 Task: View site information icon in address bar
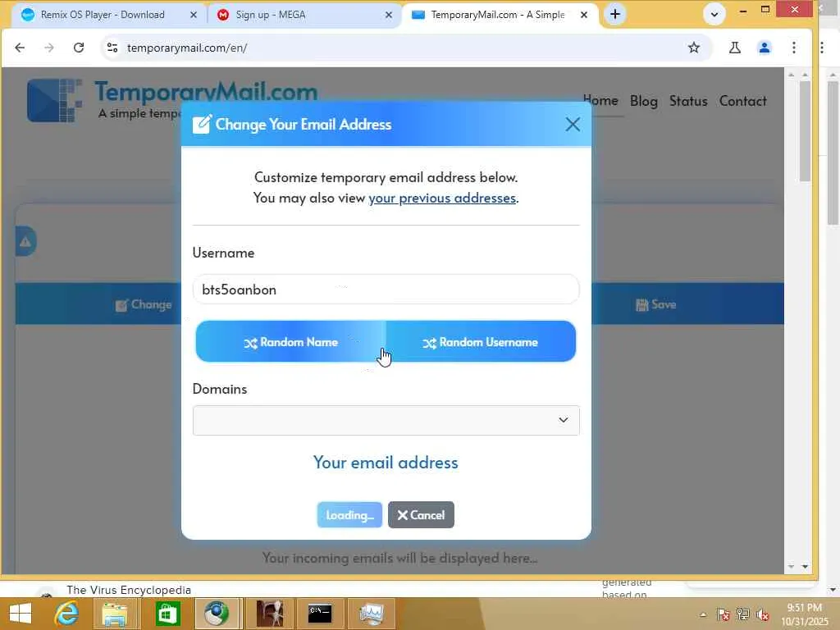point(112,48)
